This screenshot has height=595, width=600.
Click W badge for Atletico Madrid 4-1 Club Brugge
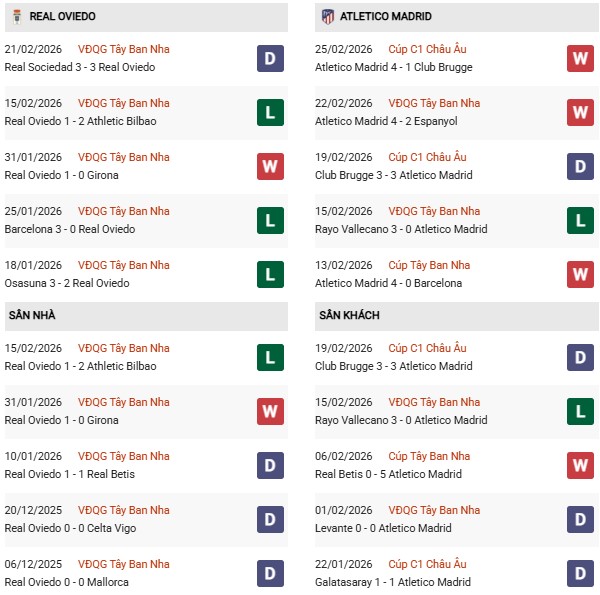(x=581, y=59)
